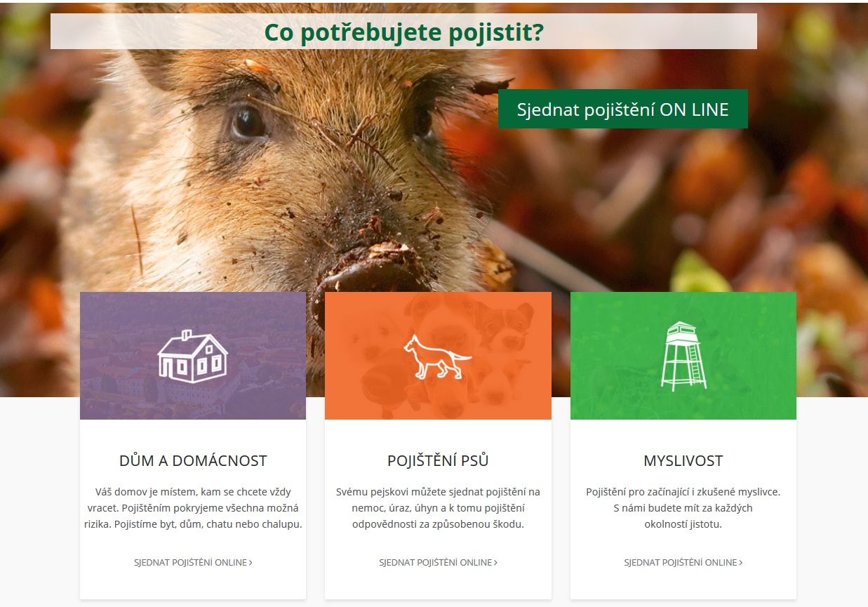Click the white house icon
This screenshot has height=607, width=868.
click(x=192, y=356)
